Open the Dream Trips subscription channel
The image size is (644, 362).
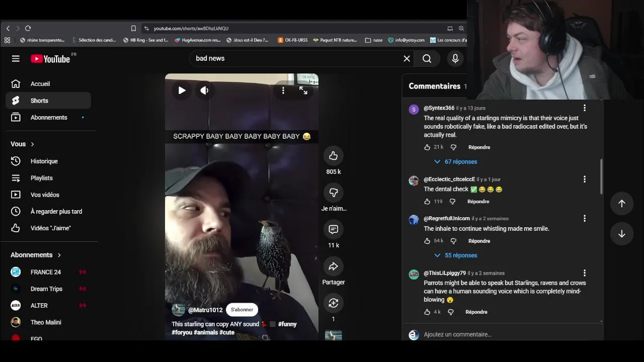pos(48,289)
